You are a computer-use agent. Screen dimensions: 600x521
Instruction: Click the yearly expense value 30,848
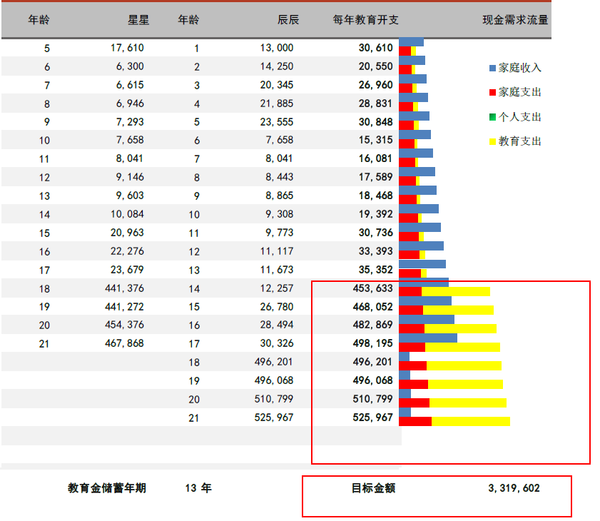tap(376, 122)
